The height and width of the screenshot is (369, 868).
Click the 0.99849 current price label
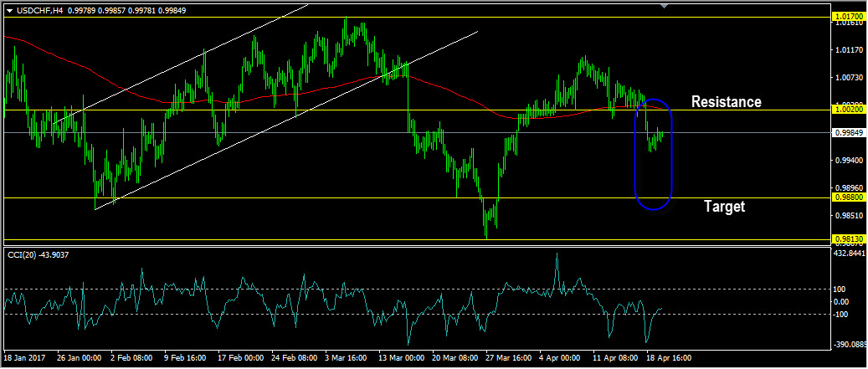[849, 133]
